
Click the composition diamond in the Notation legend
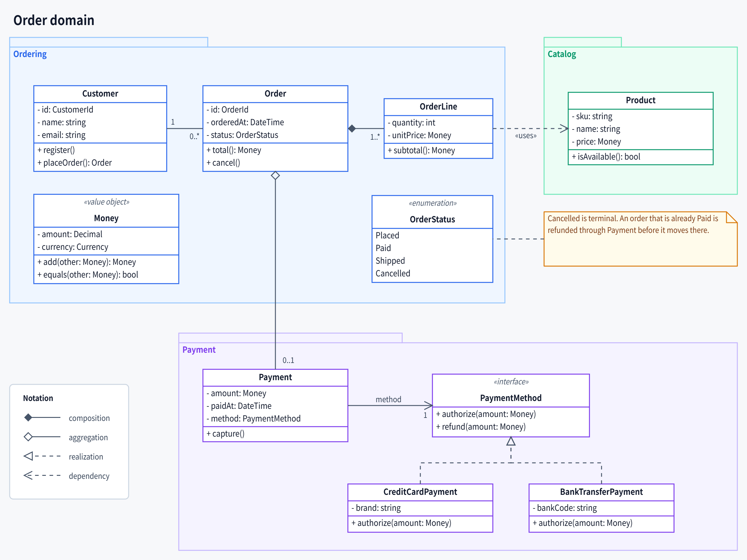28,418
